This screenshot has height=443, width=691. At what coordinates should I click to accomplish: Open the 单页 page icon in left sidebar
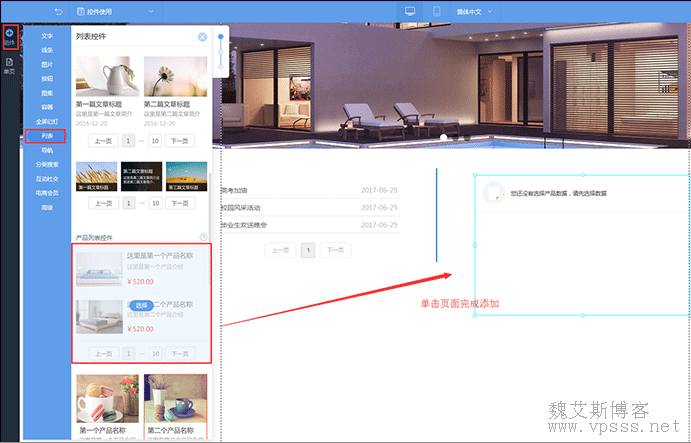[x=10, y=66]
